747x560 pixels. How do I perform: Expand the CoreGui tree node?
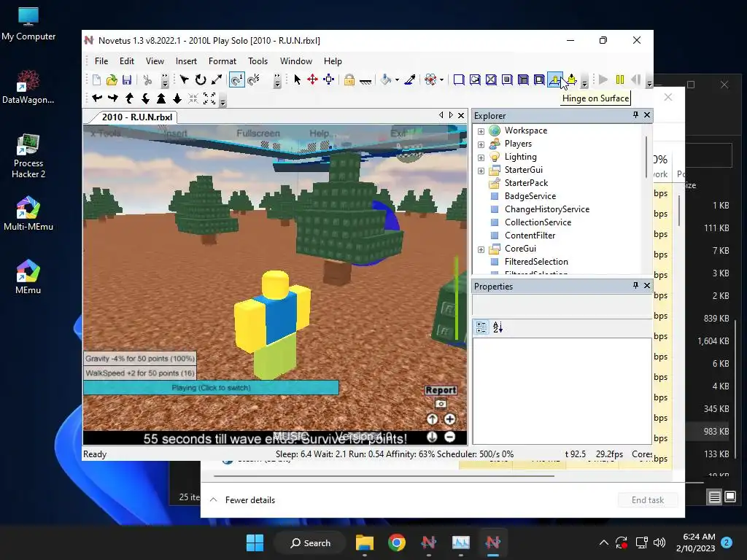[481, 249]
